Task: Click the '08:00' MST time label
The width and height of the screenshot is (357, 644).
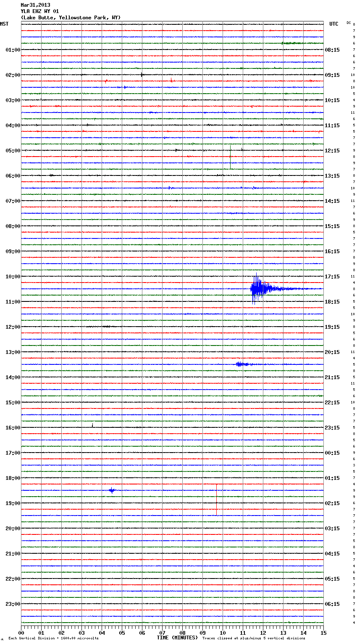Action: (13, 226)
